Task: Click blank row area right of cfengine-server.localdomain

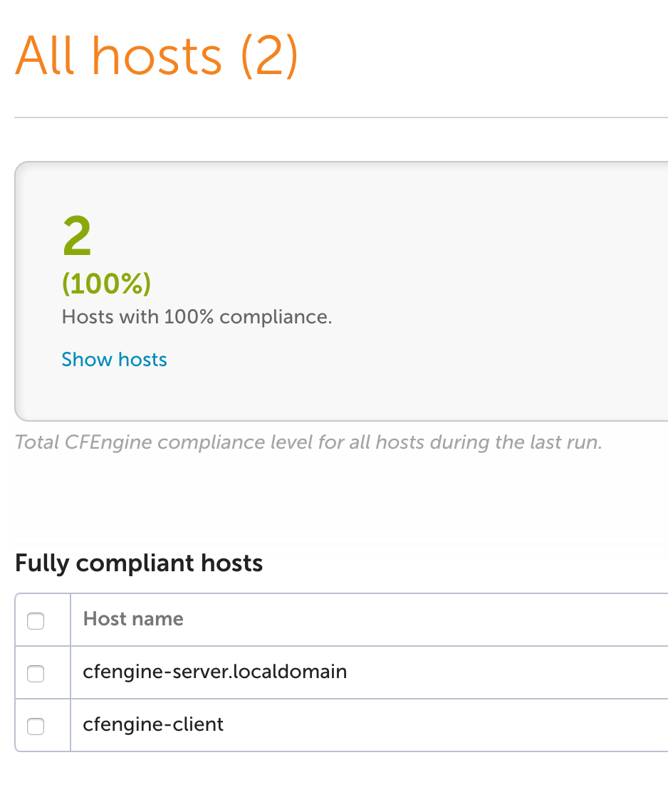Action: [508, 672]
